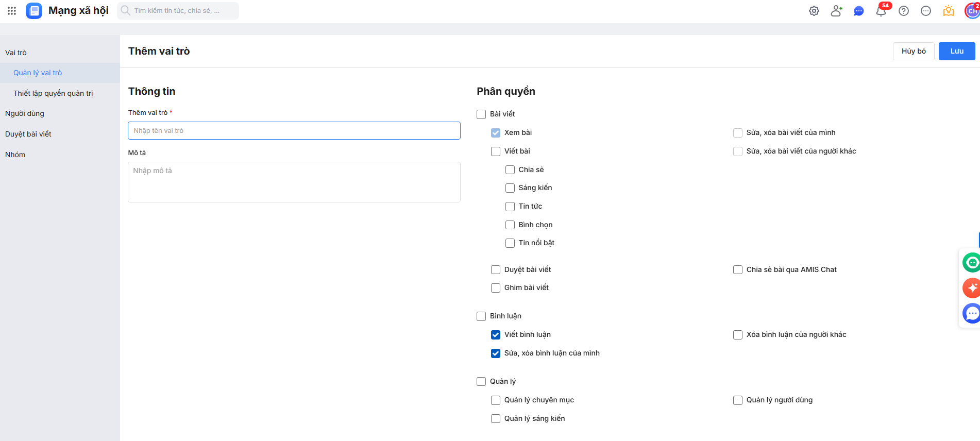Enable the Viết bài checkbox
The width and height of the screenshot is (980, 441).
click(496, 151)
